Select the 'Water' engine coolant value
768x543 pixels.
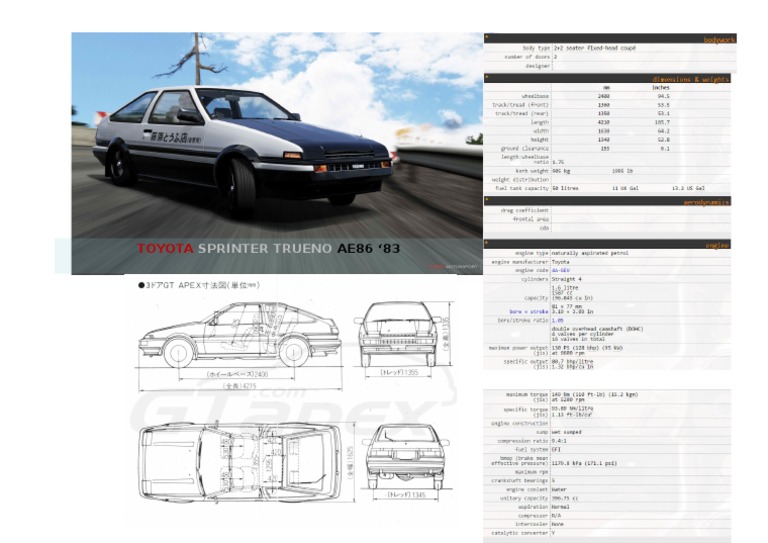(559, 490)
